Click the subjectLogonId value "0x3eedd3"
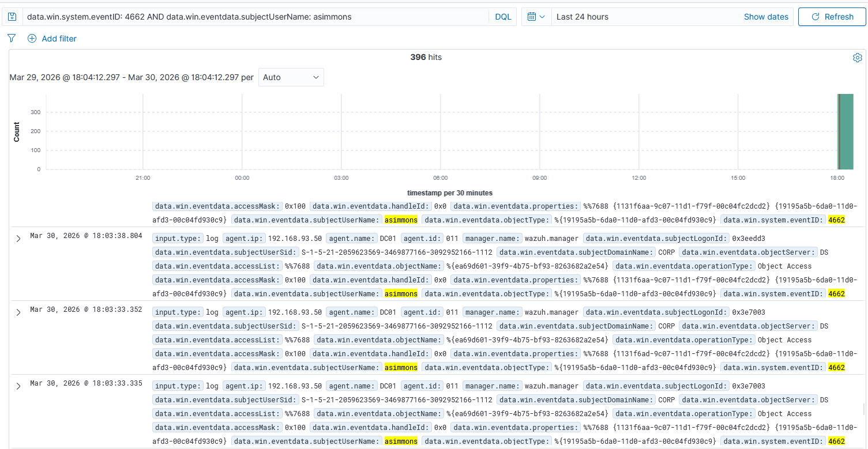The image size is (868, 449). pos(749,238)
